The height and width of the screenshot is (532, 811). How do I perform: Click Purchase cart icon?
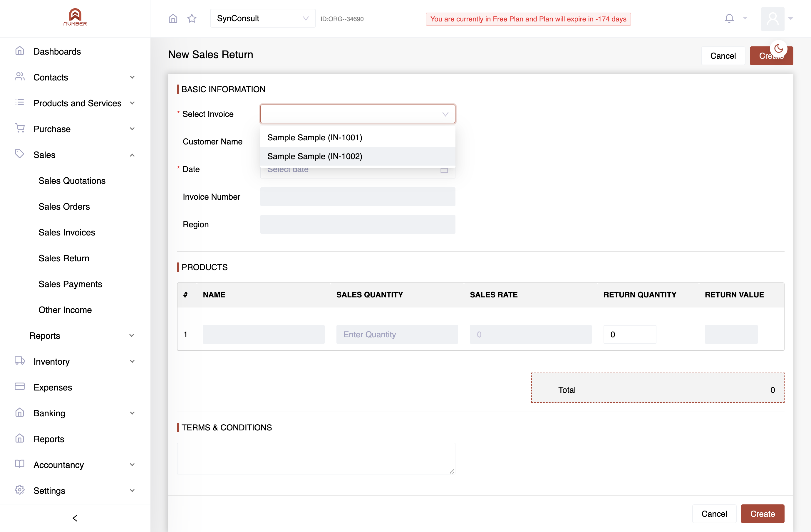(20, 128)
